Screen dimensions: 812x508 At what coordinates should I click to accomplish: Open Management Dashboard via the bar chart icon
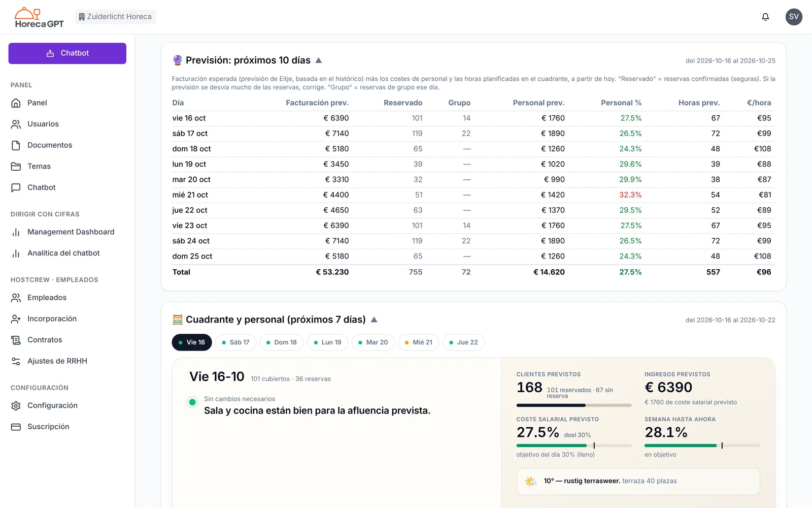(16, 232)
